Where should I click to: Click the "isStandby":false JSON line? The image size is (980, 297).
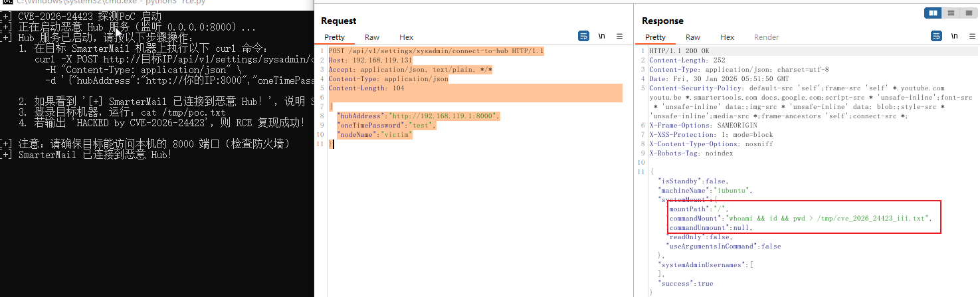(x=693, y=181)
